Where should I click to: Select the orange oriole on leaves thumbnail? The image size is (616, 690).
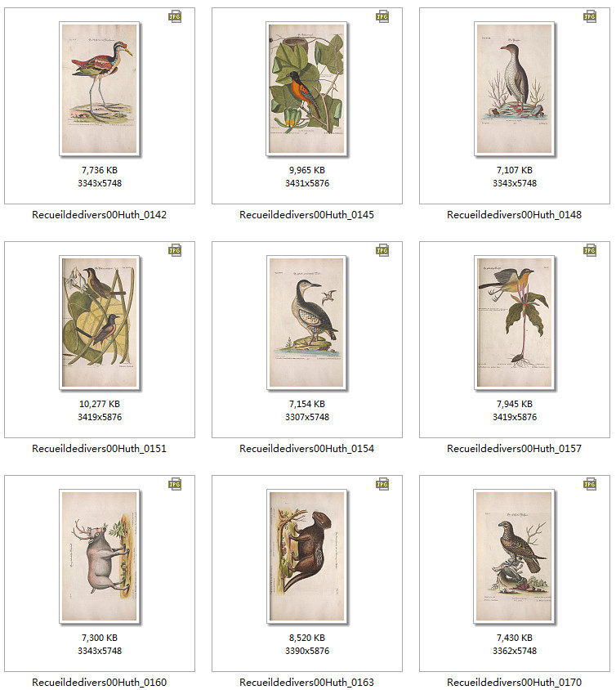[x=307, y=89]
